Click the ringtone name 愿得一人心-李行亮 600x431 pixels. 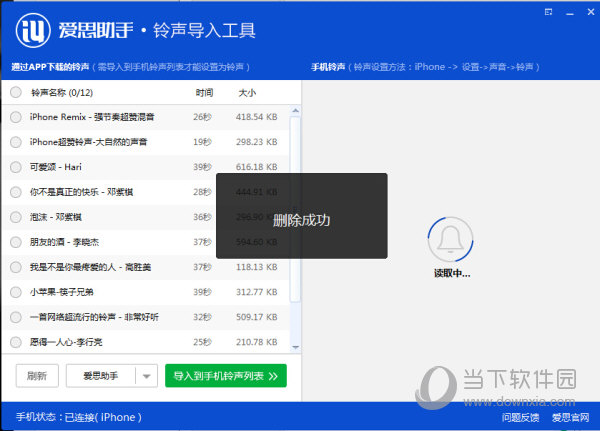[66, 342]
